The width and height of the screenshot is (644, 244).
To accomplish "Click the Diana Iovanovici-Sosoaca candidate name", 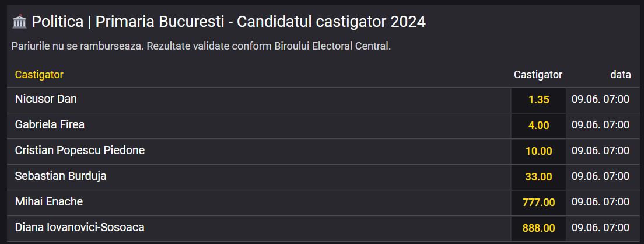I will [79, 228].
